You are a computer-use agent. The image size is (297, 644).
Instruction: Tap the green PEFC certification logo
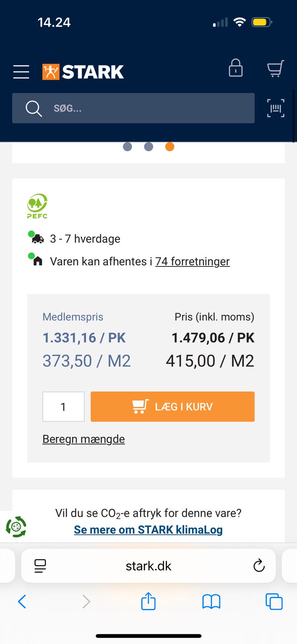pos(37,206)
